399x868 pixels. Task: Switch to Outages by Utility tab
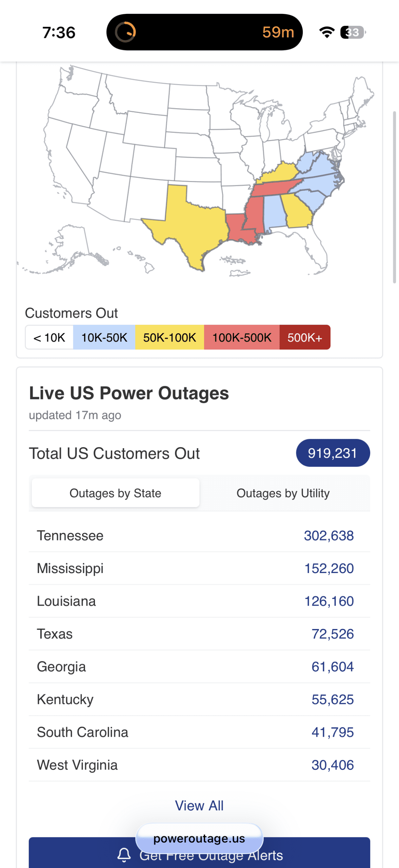pyautogui.click(x=283, y=493)
